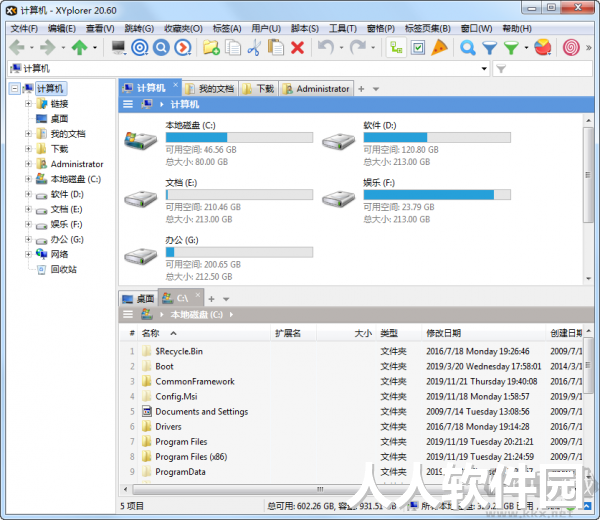Switch to the 我的文档 tab
Image resolution: width=600 pixels, height=520 pixels.
click(210, 89)
